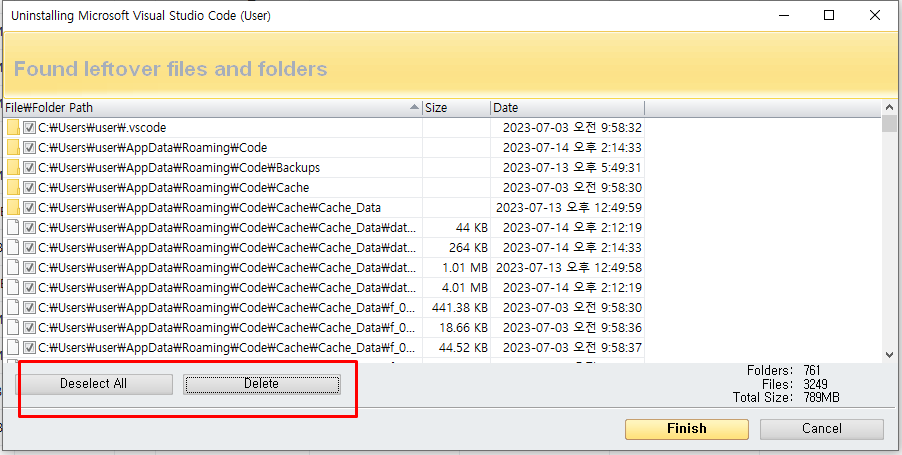The width and height of the screenshot is (902, 455).
Task: Click the date 2023-07-03 오전 9:58:36
Action: click(x=572, y=328)
